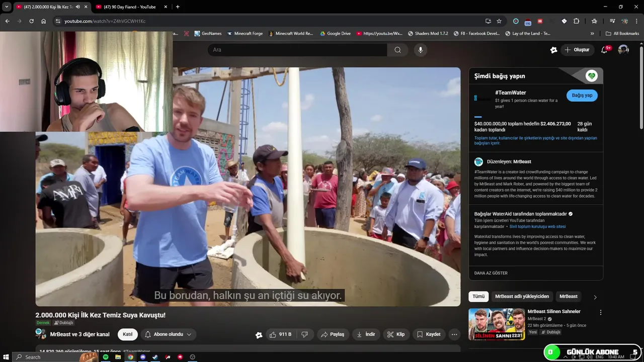The height and width of the screenshot is (362, 644).
Task: Open File Explorer from the taskbar
Action: click(118, 357)
